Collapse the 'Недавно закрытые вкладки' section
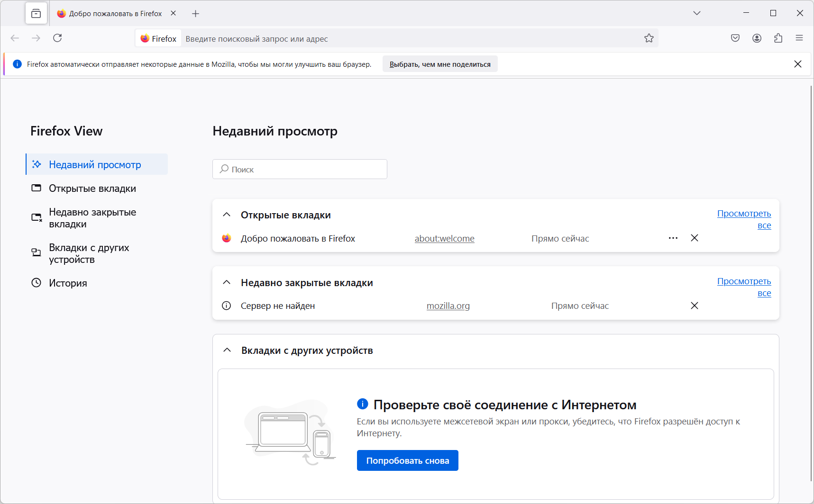 tap(227, 282)
